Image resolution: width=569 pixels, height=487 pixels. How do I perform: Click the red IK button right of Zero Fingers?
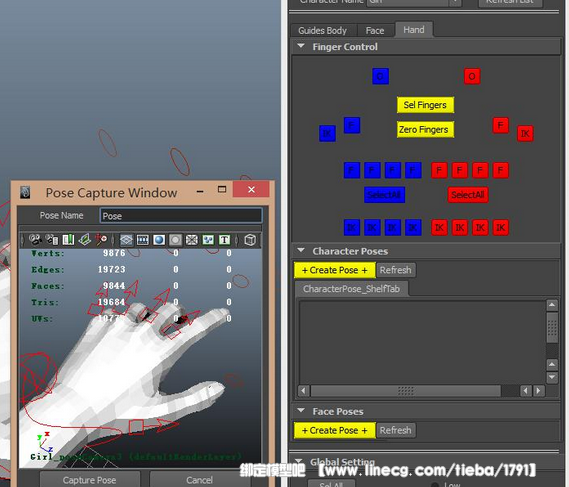(x=525, y=134)
